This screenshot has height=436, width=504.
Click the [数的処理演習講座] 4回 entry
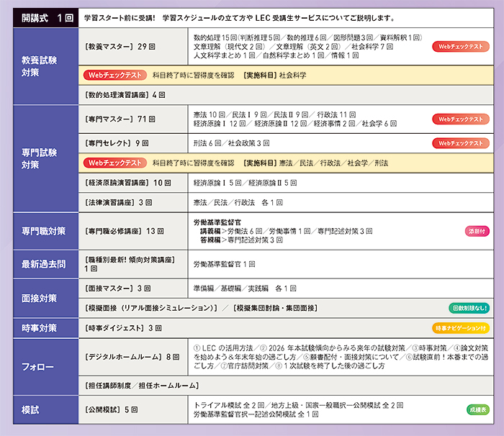[x=125, y=94]
